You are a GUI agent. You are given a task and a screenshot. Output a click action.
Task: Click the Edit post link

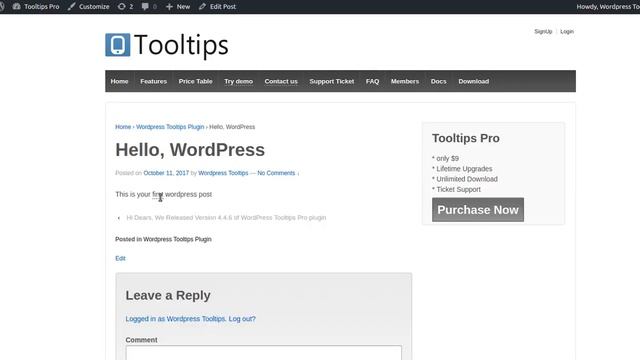120,258
